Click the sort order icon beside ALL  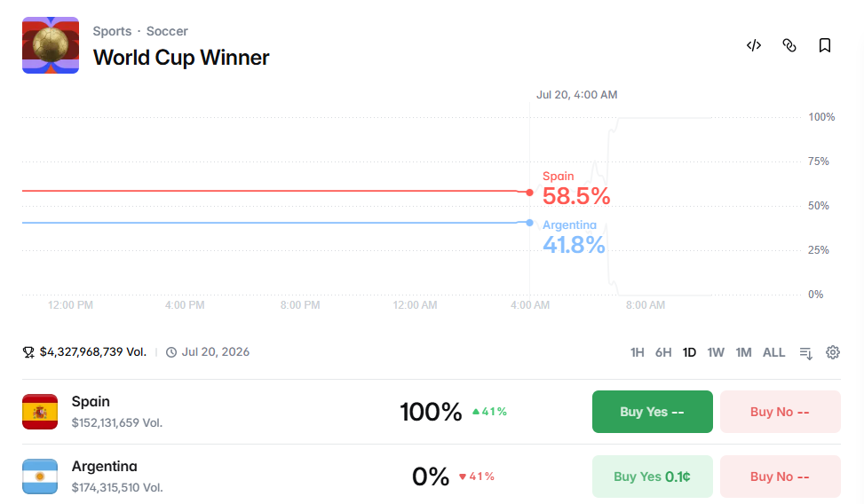pos(805,353)
